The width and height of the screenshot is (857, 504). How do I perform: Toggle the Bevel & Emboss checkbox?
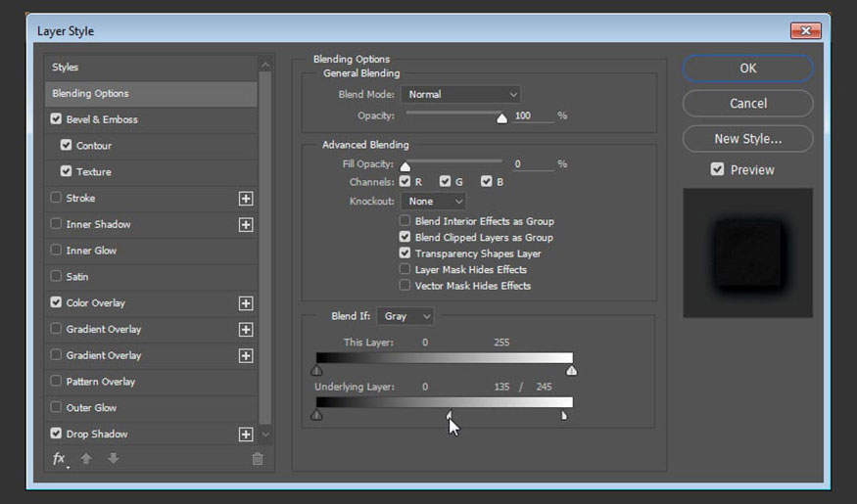56,118
